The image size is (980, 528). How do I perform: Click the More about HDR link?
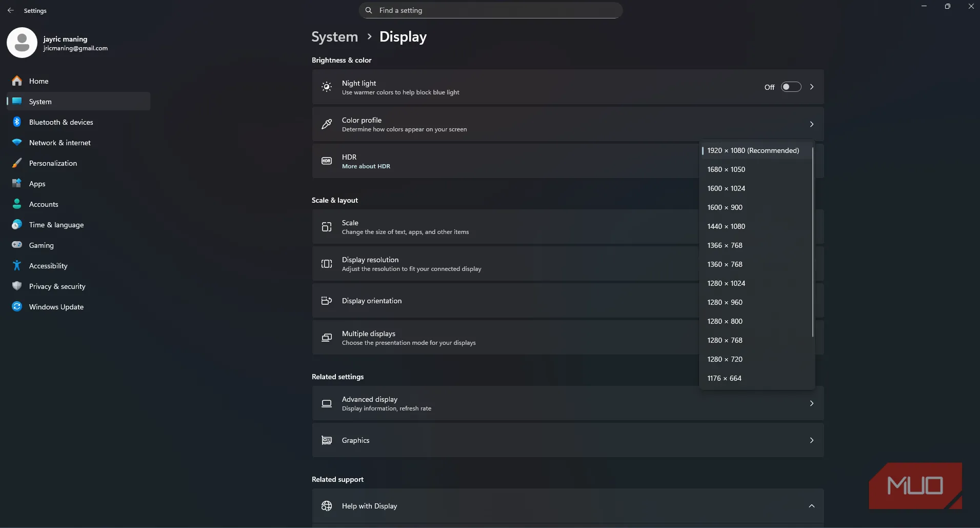tap(366, 166)
